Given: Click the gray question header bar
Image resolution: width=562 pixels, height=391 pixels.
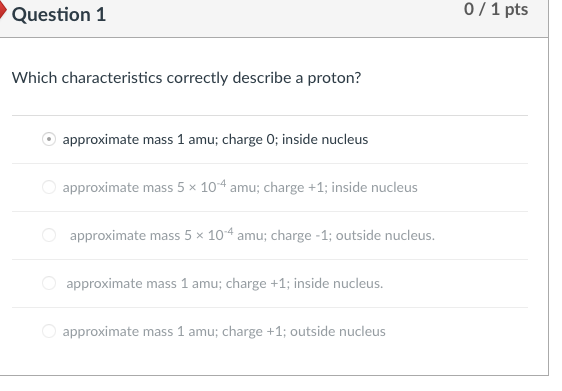Looking at the screenshot, I should pos(274,18).
